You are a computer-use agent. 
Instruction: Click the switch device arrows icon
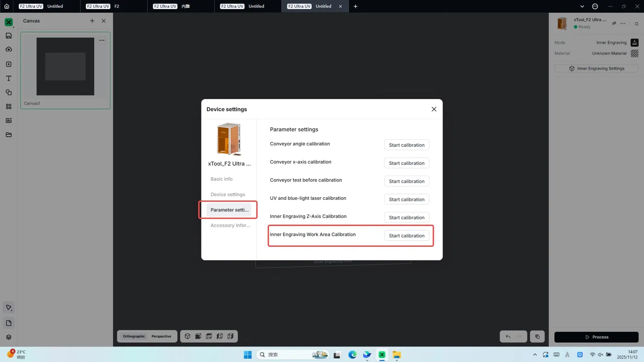pos(614,23)
